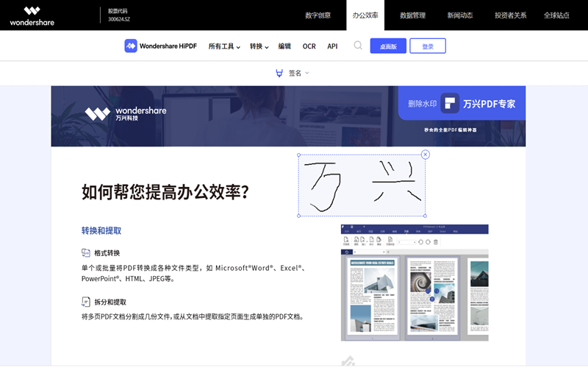
Task: Click the 拆分和提取 label
Action: click(x=110, y=302)
